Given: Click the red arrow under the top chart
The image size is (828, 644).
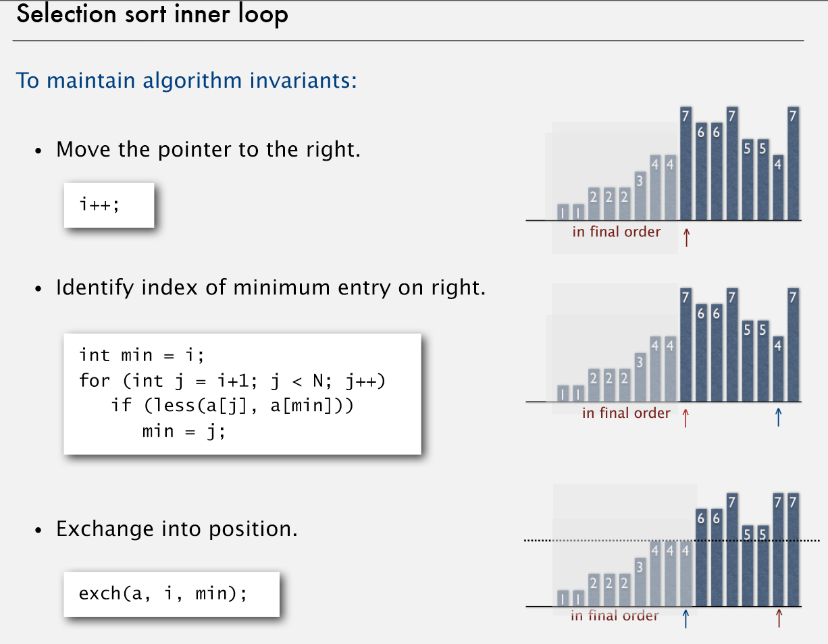Looking at the screenshot, I should [x=686, y=237].
